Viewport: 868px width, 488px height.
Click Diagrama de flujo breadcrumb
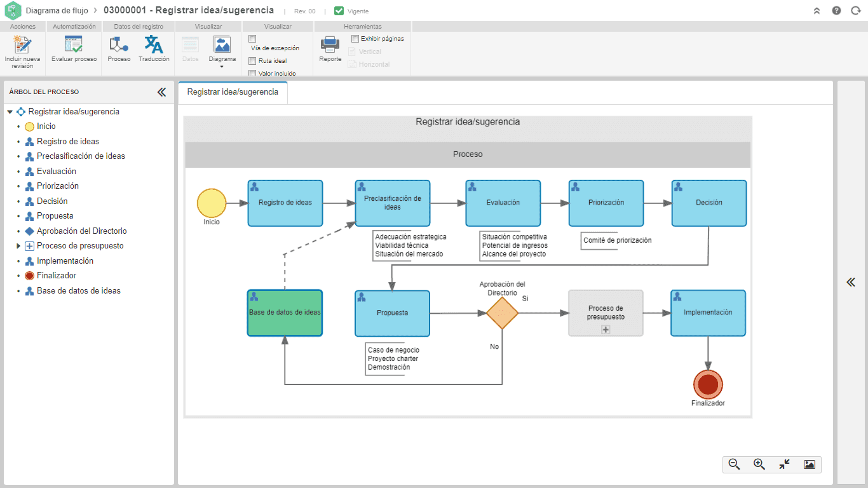tap(57, 11)
